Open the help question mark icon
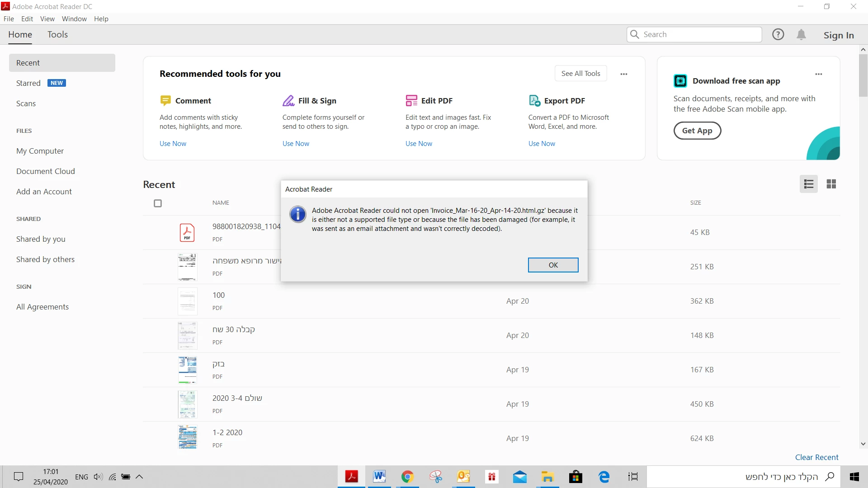Image resolution: width=868 pixels, height=488 pixels. 778,35
